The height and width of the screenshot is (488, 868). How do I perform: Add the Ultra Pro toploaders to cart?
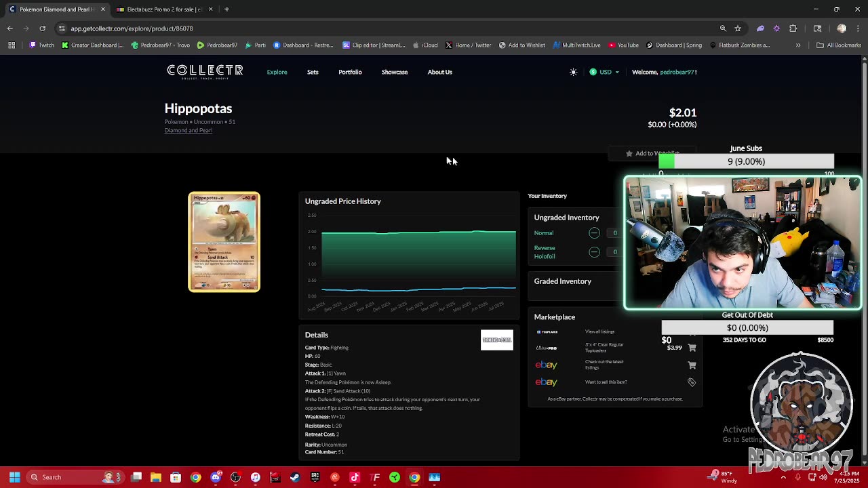click(692, 348)
